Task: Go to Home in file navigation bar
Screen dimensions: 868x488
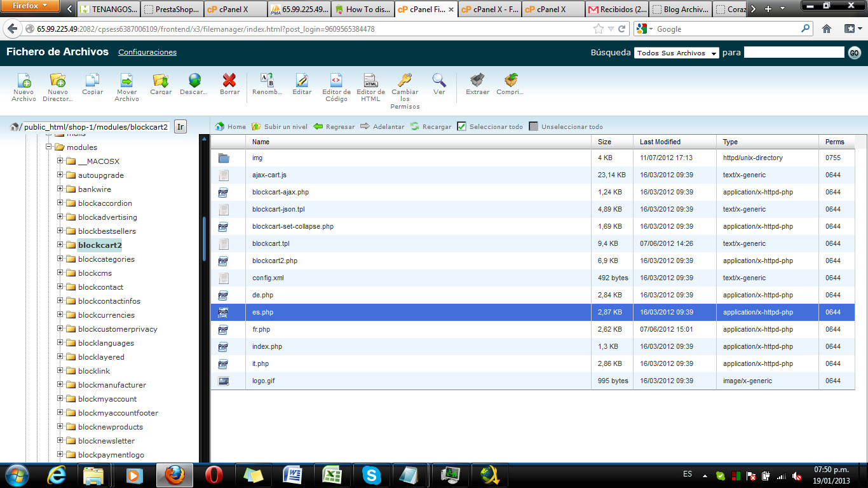Action: [x=231, y=126]
